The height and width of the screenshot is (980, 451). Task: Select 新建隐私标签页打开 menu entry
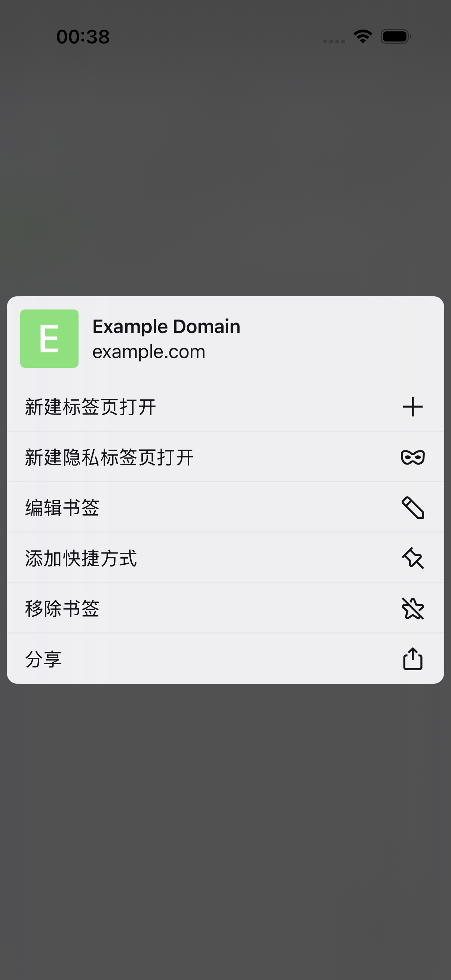coord(225,457)
